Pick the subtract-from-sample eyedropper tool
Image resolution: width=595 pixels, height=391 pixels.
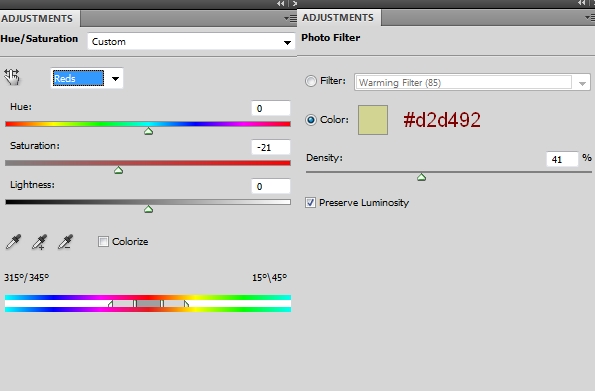click(x=65, y=242)
